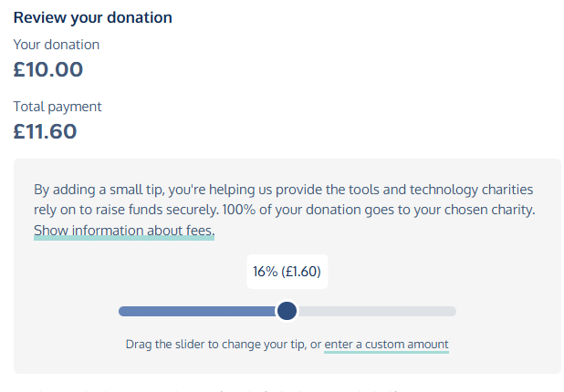564x392 pixels.
Task: Click the £10.00 donation amount
Action: [x=48, y=69]
